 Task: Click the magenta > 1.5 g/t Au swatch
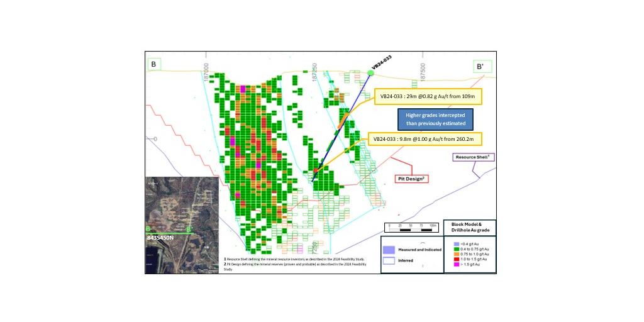pos(456,265)
